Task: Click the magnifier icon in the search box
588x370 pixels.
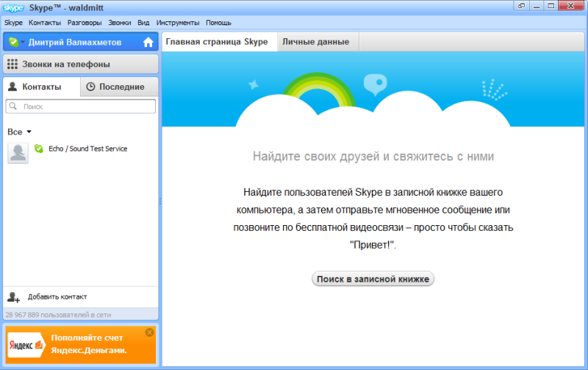Action: pos(14,107)
